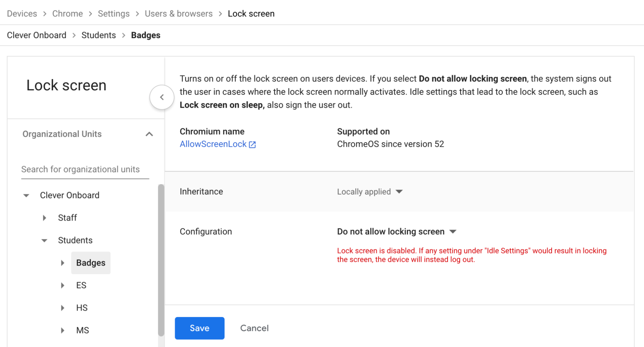Navigate to Devices in the breadcrumb
This screenshot has width=644, height=347.
click(x=21, y=14)
